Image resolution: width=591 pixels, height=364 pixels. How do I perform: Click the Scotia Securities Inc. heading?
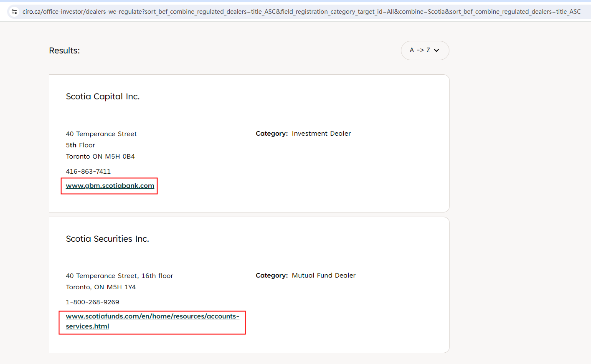[x=107, y=239]
